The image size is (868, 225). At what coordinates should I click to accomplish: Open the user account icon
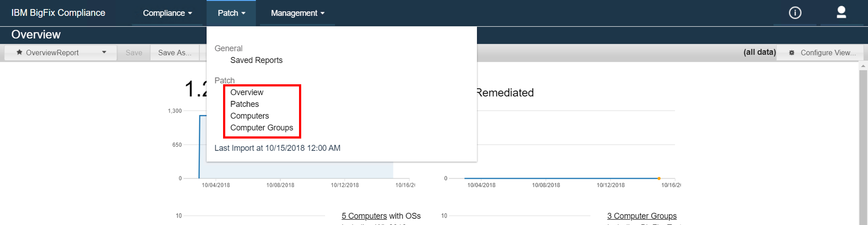[x=841, y=12]
